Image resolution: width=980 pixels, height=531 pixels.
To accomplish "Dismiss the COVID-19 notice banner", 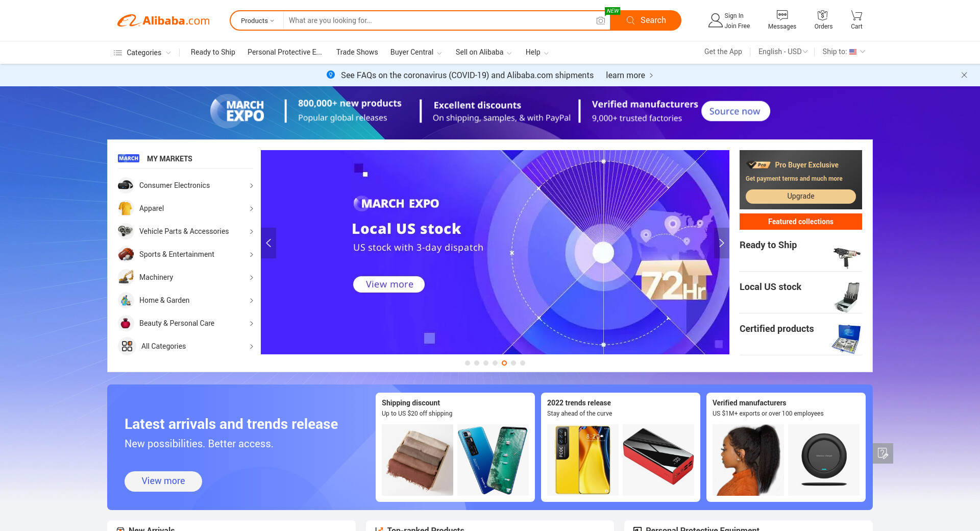I will (964, 75).
